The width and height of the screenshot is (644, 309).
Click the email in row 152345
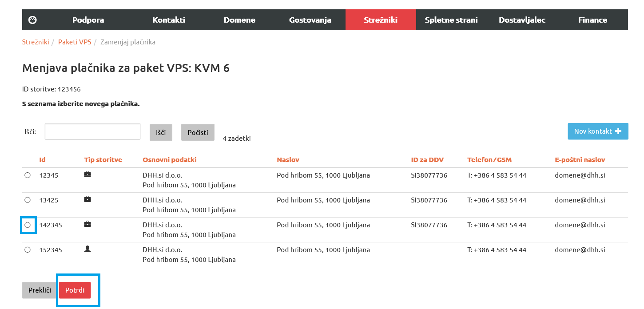pos(580,250)
